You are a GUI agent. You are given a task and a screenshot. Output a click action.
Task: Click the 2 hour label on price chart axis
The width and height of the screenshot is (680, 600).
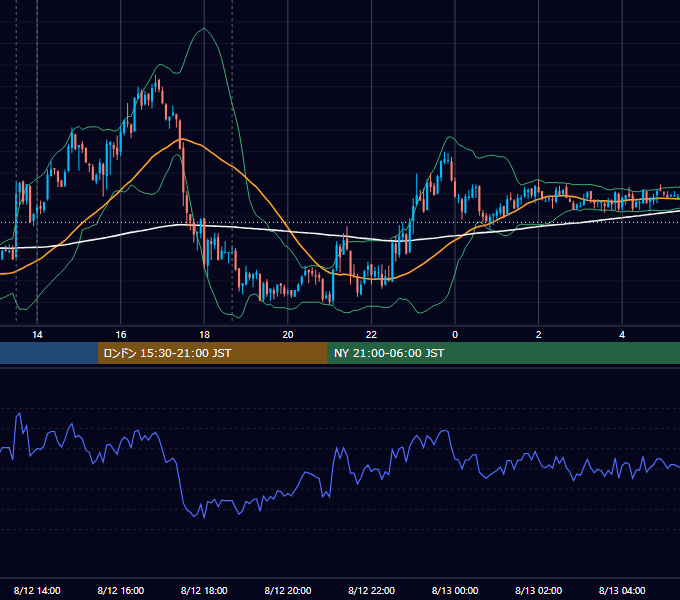(539, 335)
